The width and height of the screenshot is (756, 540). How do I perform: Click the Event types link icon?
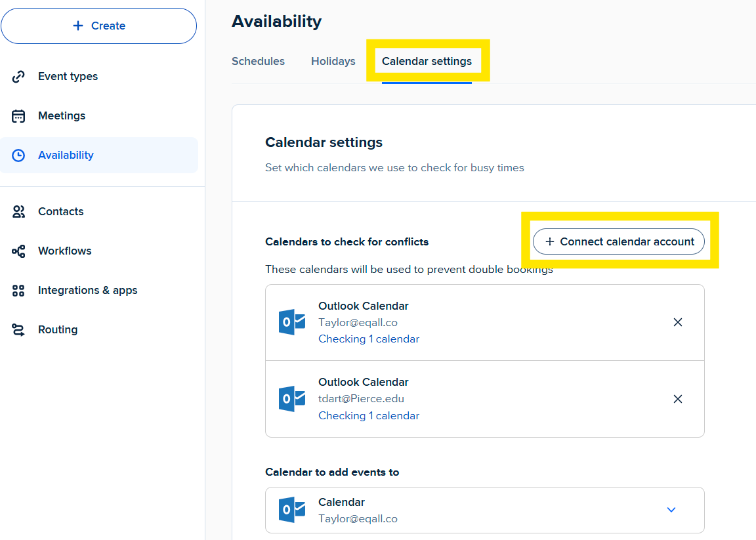pyautogui.click(x=18, y=77)
